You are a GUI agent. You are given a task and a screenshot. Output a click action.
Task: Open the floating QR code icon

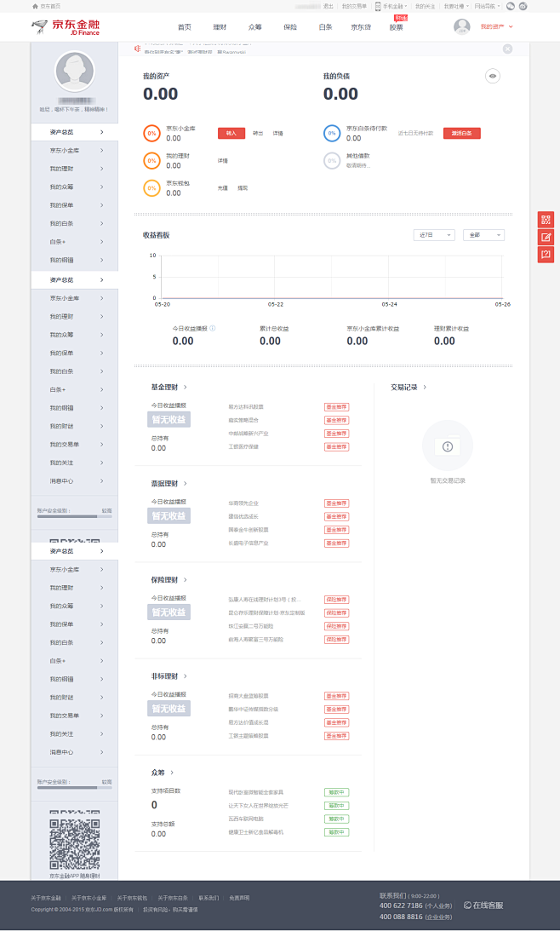pyautogui.click(x=546, y=219)
